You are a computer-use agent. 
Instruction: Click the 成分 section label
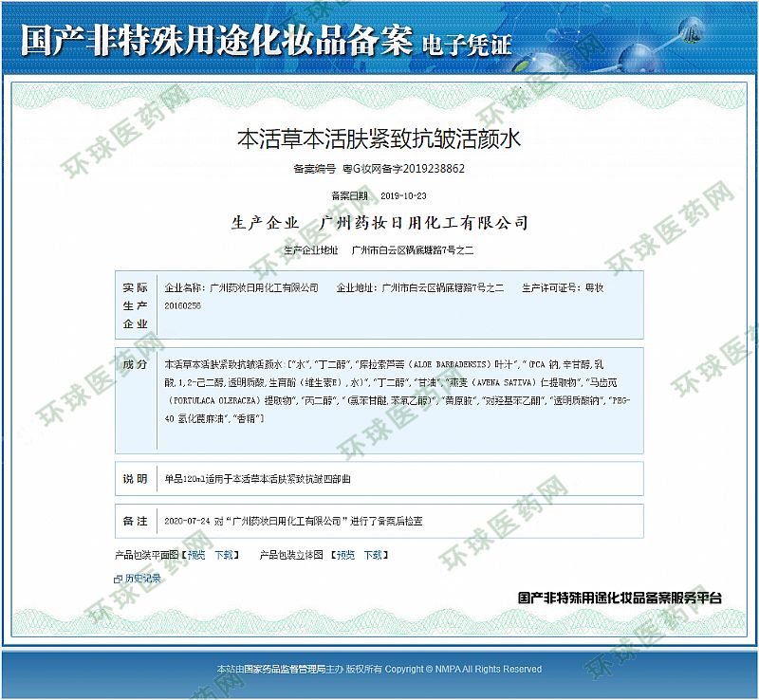(x=135, y=364)
